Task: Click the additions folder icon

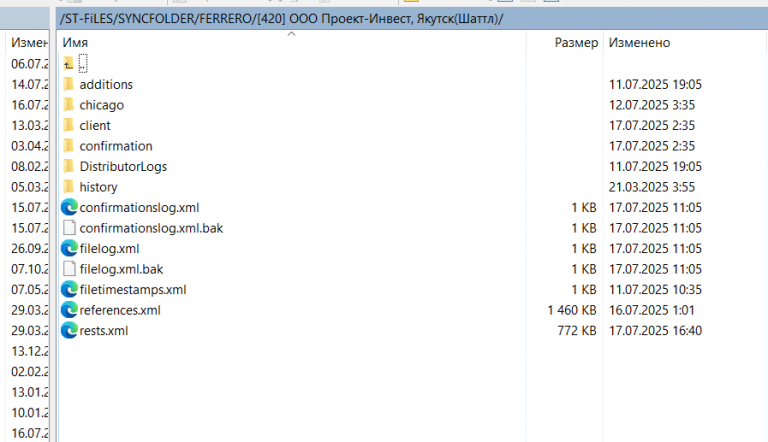Action: [x=69, y=84]
